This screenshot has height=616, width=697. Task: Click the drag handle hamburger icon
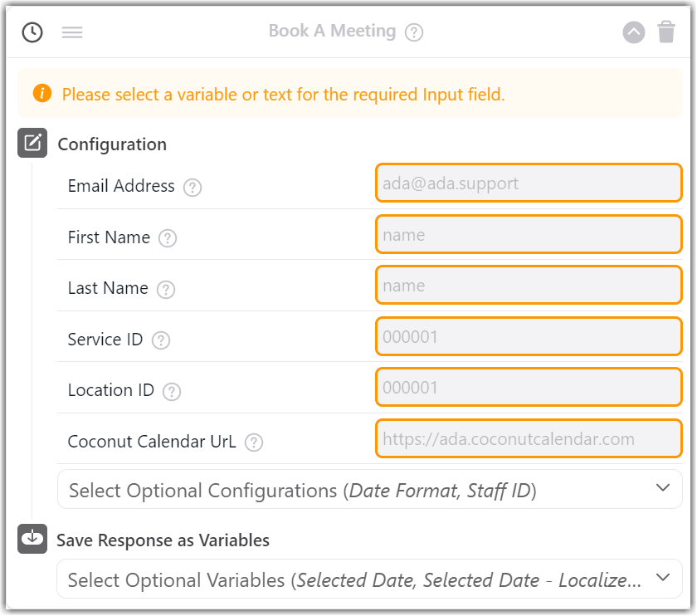tap(72, 32)
